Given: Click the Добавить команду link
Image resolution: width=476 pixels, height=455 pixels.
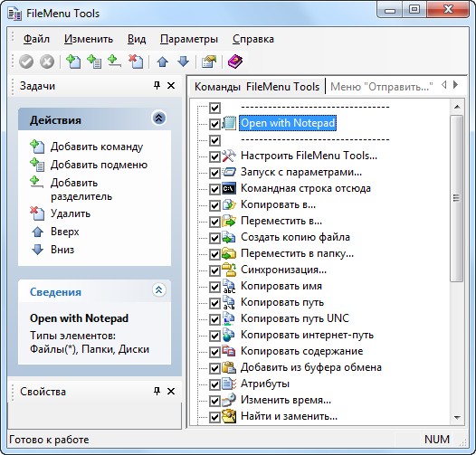Looking at the screenshot, I should [x=97, y=147].
